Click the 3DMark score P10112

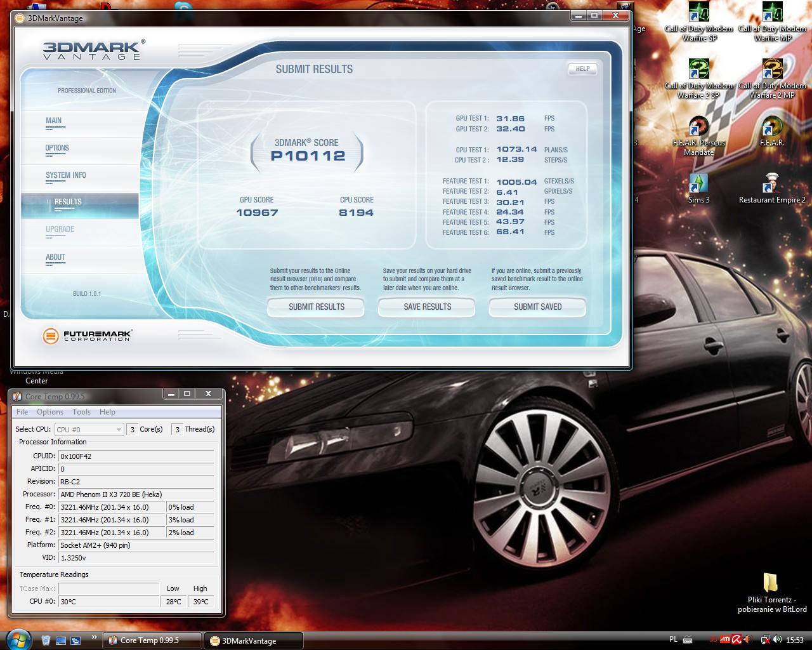(x=308, y=156)
